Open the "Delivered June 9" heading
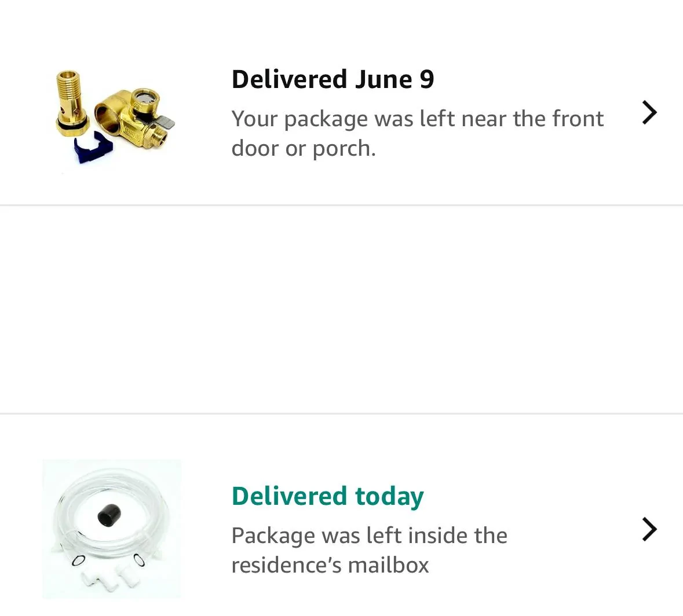This screenshot has width=683, height=616. point(333,79)
